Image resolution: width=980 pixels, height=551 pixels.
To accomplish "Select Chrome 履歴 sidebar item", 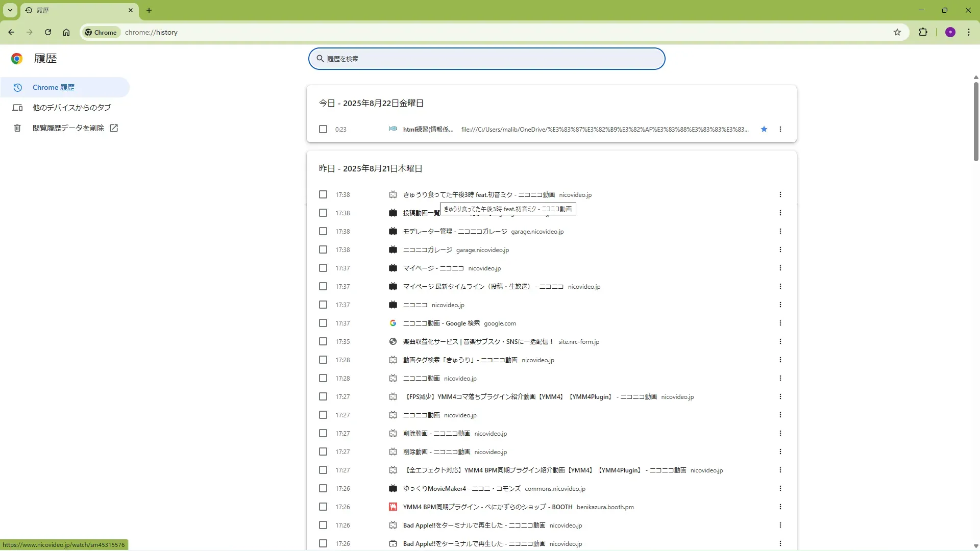I will click(54, 87).
